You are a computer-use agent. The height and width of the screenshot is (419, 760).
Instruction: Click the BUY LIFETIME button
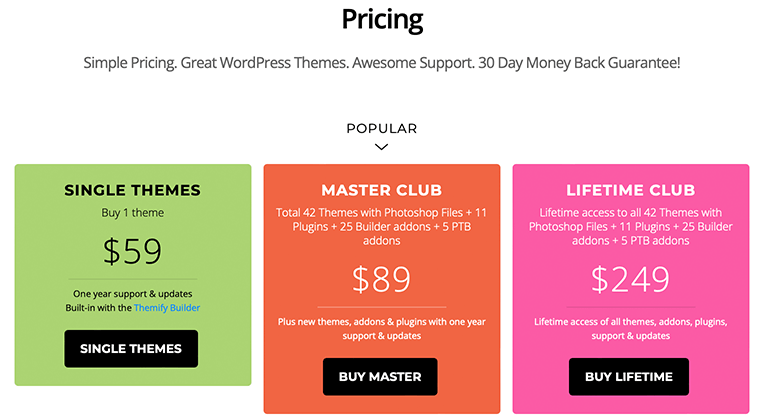pyautogui.click(x=629, y=377)
